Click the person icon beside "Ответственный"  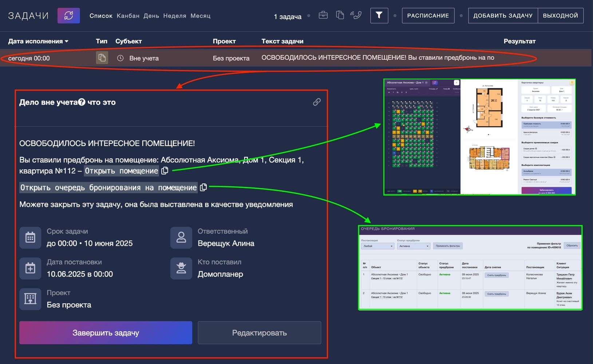coord(181,238)
